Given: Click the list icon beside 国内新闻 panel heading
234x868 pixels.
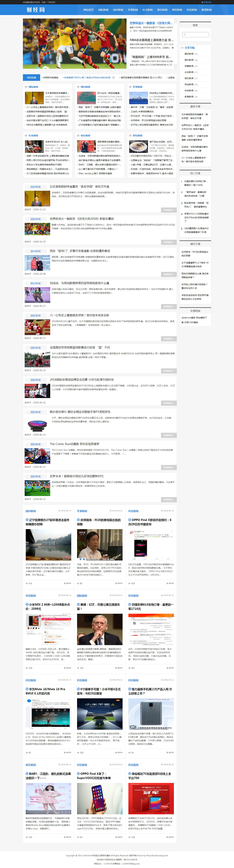Looking at the screenshot, I should [78, 87].
